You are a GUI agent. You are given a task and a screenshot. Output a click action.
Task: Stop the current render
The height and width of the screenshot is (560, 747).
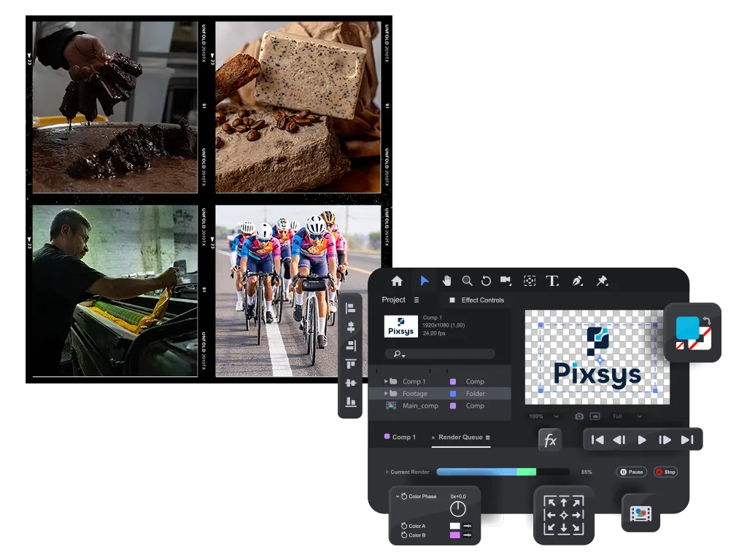665,472
